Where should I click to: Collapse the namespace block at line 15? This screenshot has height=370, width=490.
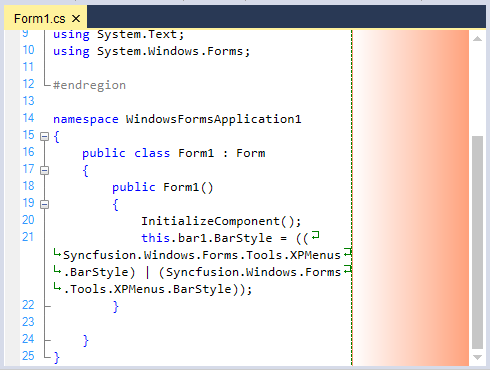pos(44,136)
